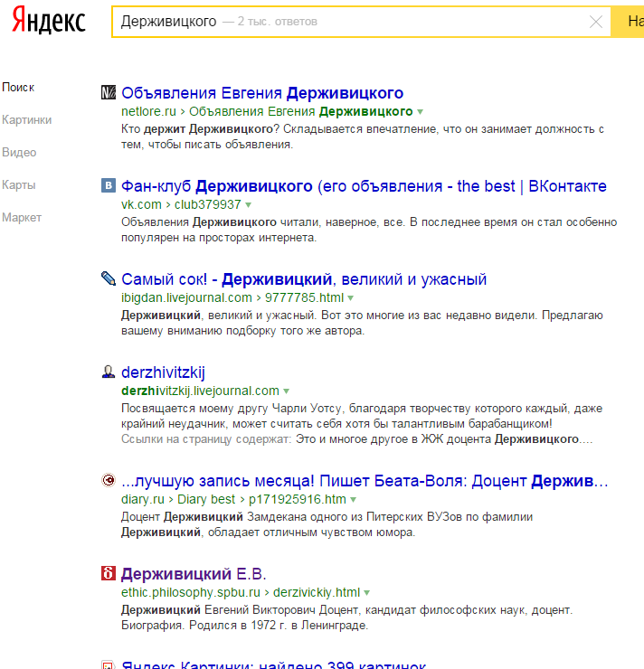Expand dropdown arrow after derzhivitzkij.livejournal.com
This screenshot has width=644, height=669.
tap(287, 391)
